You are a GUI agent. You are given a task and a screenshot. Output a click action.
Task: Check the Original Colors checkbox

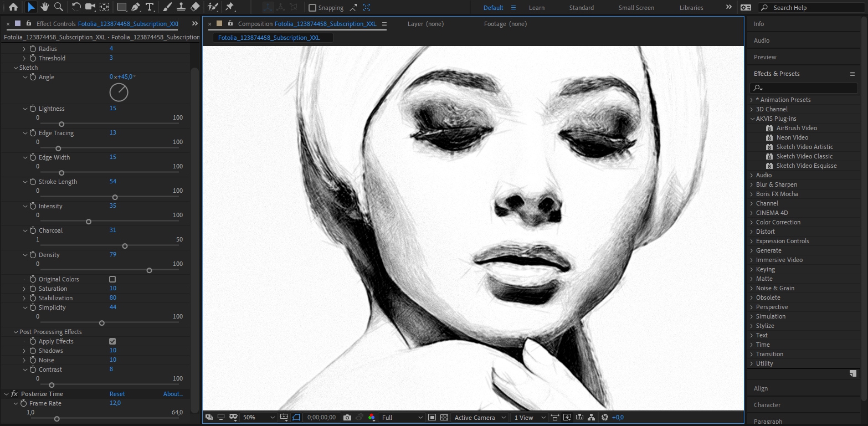point(112,279)
